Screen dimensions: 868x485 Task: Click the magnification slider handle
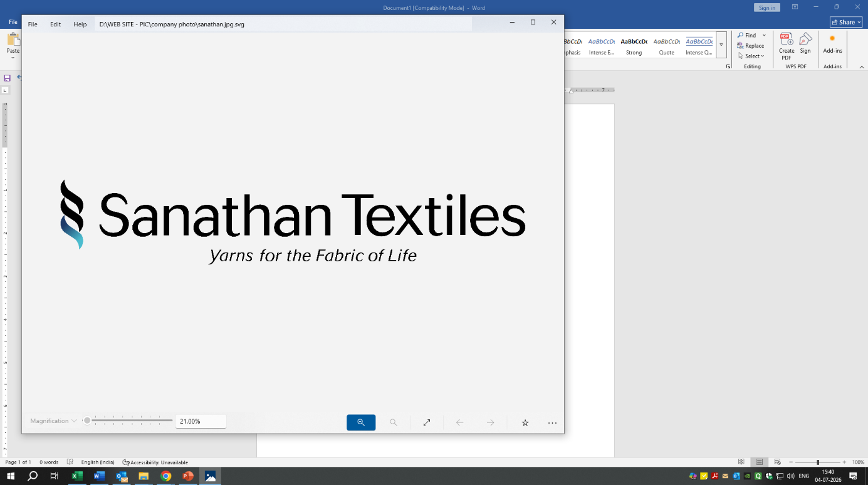point(87,420)
